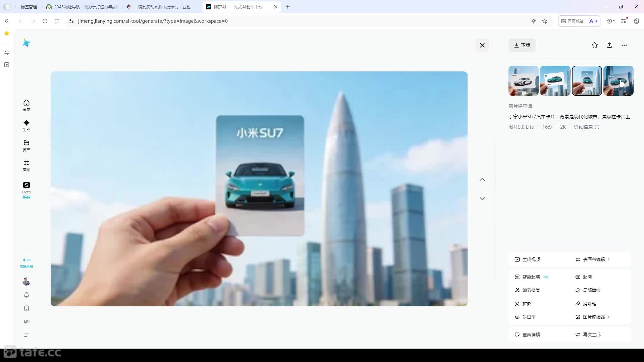
Task: Select the fourth grey car thumbnail
Action: (x=619, y=81)
